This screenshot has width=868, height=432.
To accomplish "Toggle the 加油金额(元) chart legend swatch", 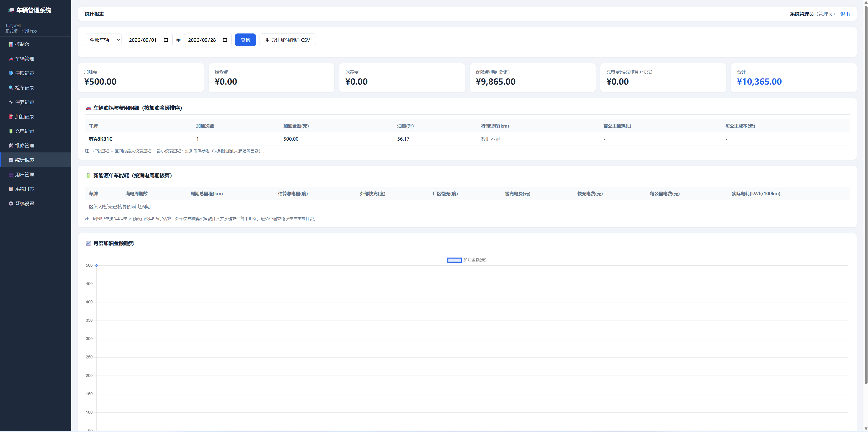I will tap(454, 260).
